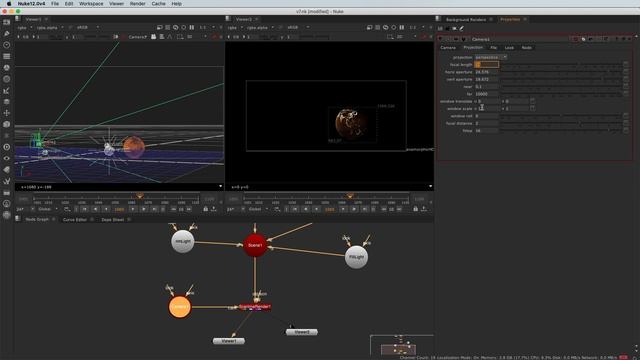Switch to Dope Sheet tab
The width and height of the screenshot is (640, 360).
[x=113, y=220]
